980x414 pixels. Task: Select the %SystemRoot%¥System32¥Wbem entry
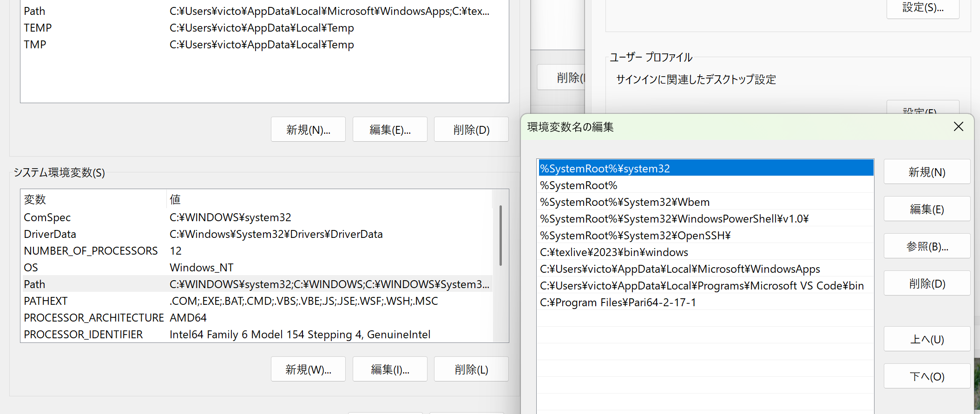(x=706, y=202)
